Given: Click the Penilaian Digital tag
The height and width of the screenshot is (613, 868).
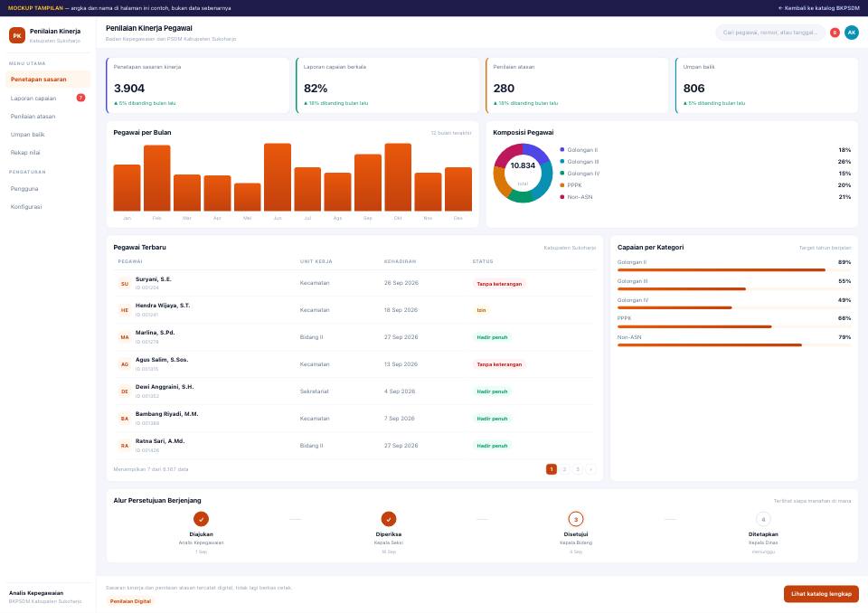Looking at the screenshot, I should coord(130,601).
